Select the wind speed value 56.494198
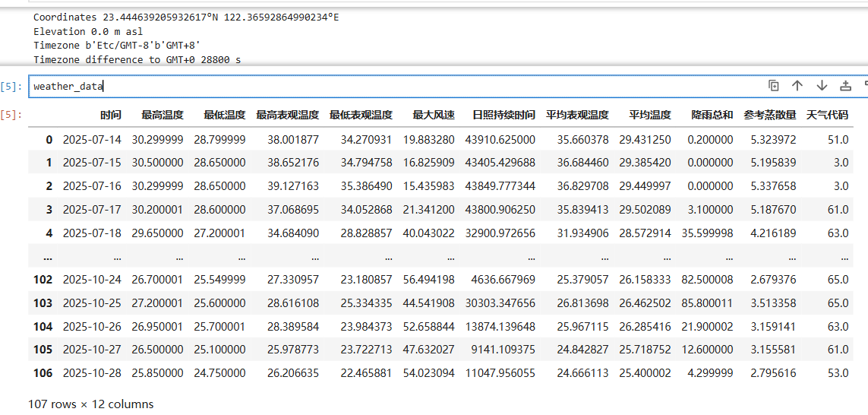 [x=428, y=279]
